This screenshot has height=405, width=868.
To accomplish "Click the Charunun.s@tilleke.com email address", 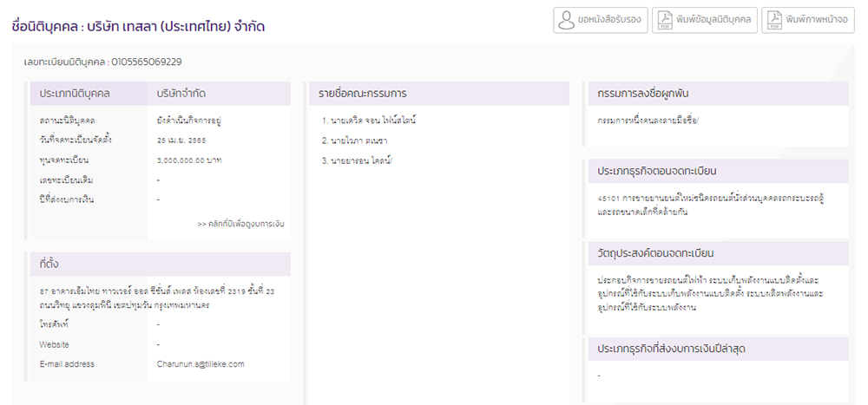I will (x=201, y=364).
